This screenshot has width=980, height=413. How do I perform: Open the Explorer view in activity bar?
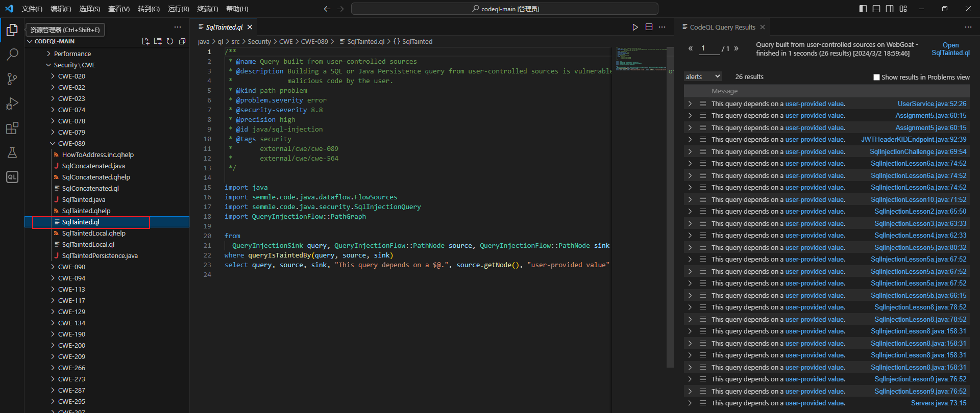click(x=12, y=30)
